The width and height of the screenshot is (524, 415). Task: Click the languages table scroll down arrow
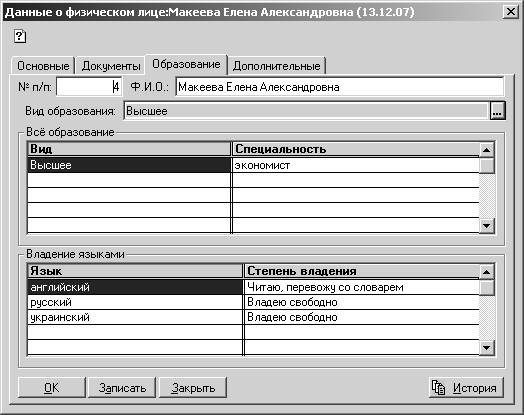(487, 348)
